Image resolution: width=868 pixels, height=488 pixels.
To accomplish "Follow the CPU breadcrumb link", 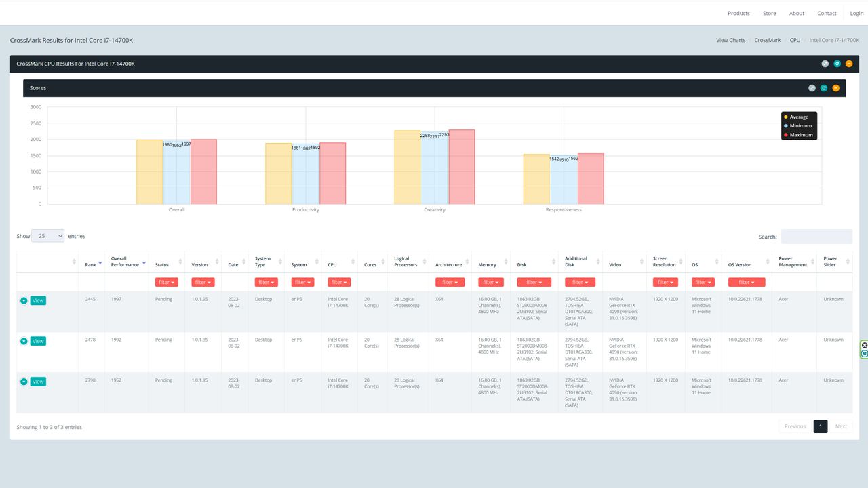I will [795, 40].
